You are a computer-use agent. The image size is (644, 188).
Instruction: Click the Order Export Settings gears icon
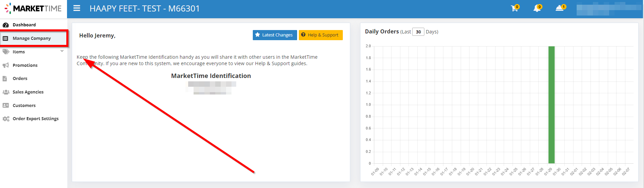point(6,119)
